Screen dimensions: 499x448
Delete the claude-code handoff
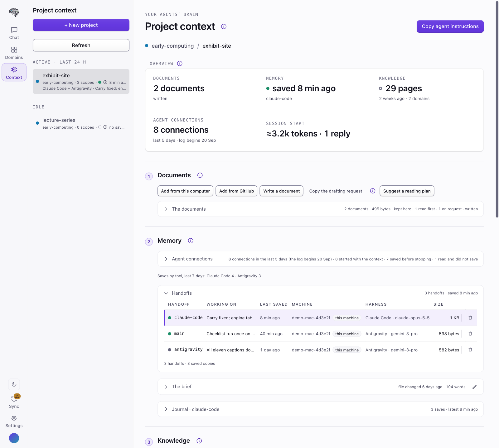coord(470,318)
